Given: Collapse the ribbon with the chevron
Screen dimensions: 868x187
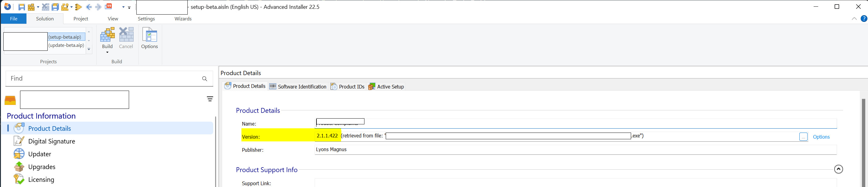Looking at the screenshot, I should (854, 19).
